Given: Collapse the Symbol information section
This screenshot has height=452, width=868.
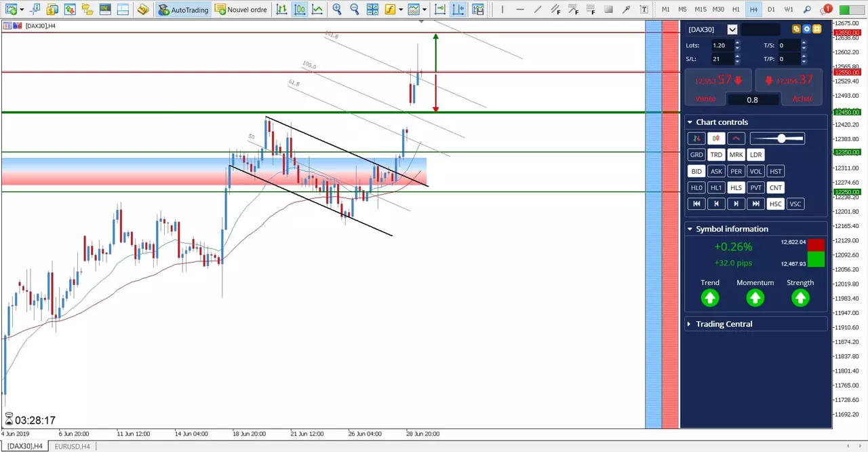Looking at the screenshot, I should (x=690, y=229).
